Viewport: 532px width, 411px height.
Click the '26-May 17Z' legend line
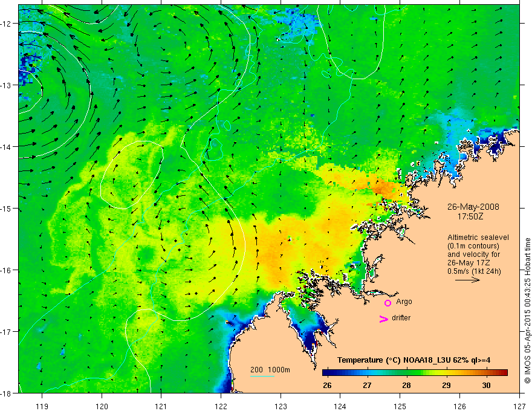[x=469, y=263]
